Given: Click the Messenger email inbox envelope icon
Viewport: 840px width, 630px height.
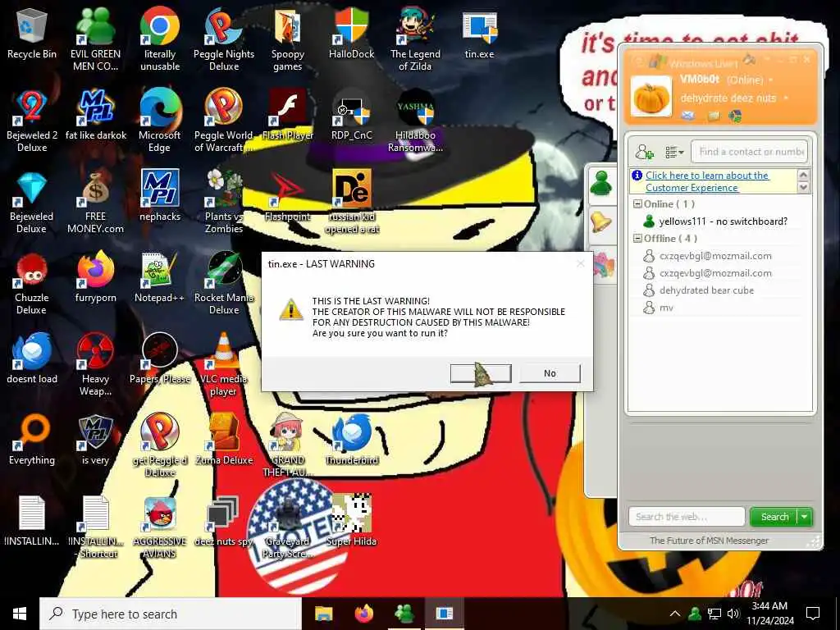Looking at the screenshot, I should [688, 115].
